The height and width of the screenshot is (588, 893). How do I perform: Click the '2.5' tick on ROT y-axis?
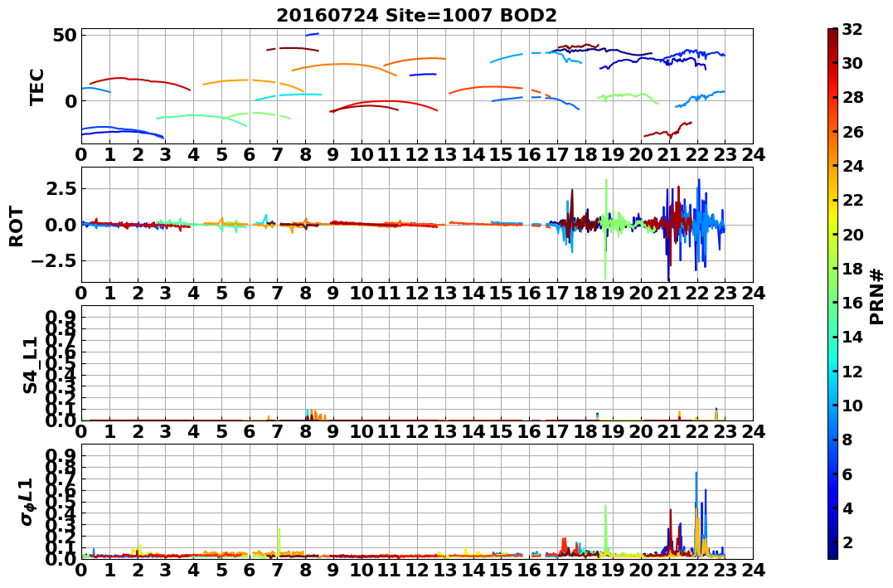click(61, 188)
